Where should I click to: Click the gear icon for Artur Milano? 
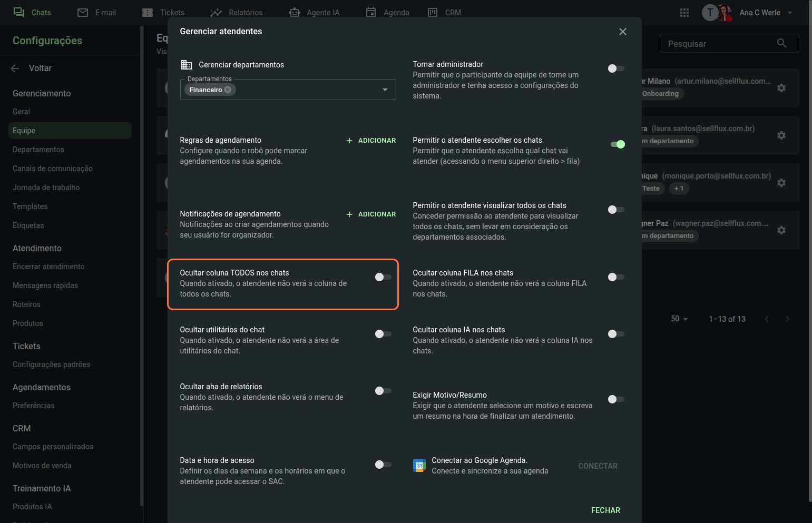coord(781,88)
